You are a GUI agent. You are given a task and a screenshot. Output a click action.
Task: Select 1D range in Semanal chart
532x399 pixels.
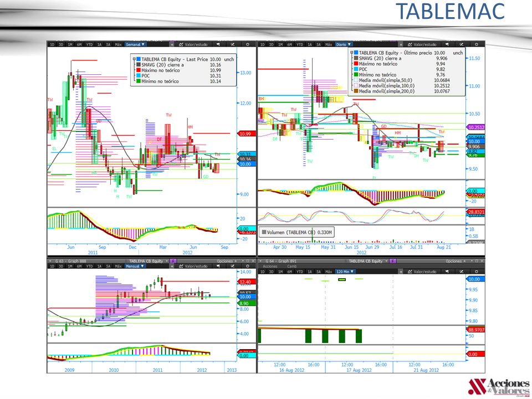click(x=52, y=44)
